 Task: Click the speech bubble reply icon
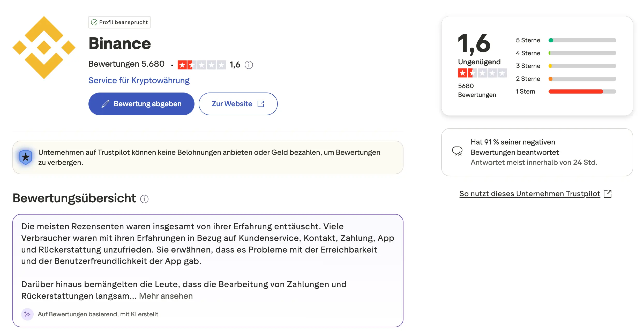[x=457, y=151]
